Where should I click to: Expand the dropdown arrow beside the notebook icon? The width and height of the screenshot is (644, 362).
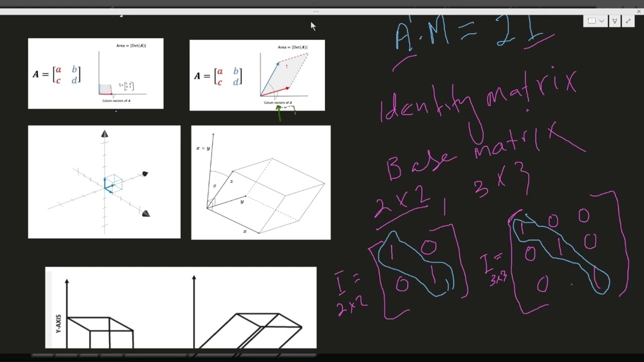(601, 21)
